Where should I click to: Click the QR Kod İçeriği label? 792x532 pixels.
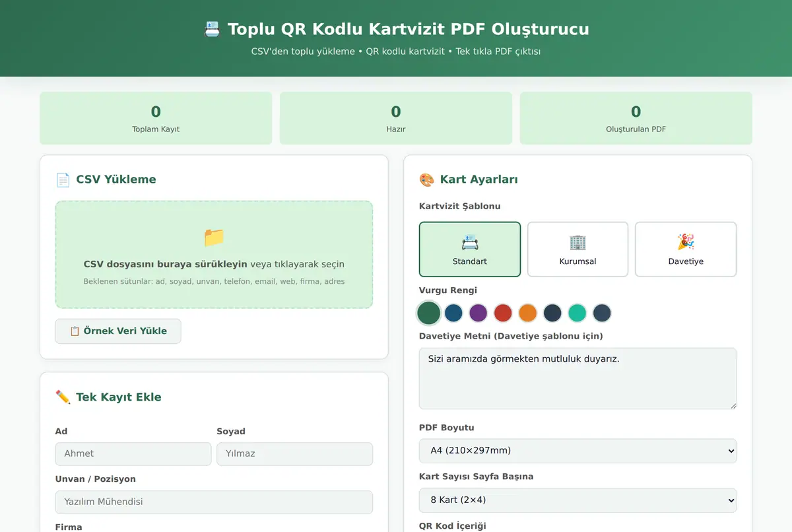click(453, 525)
